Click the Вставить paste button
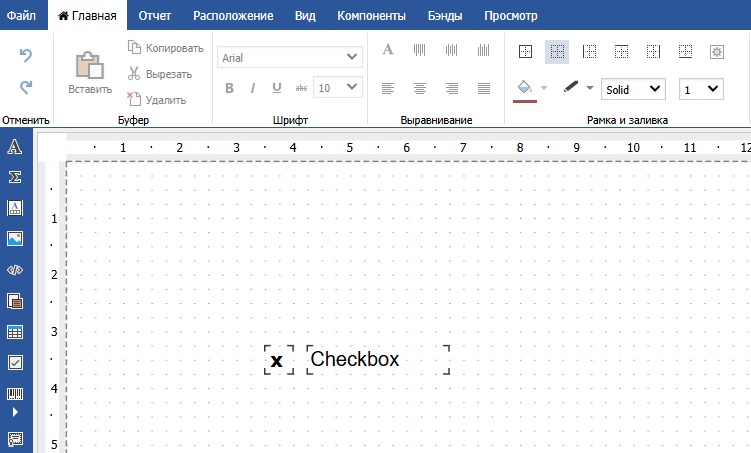751x453 pixels. tap(90, 72)
